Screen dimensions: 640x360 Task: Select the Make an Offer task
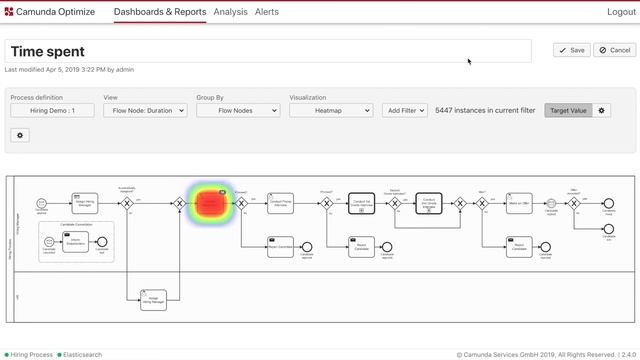(x=519, y=203)
